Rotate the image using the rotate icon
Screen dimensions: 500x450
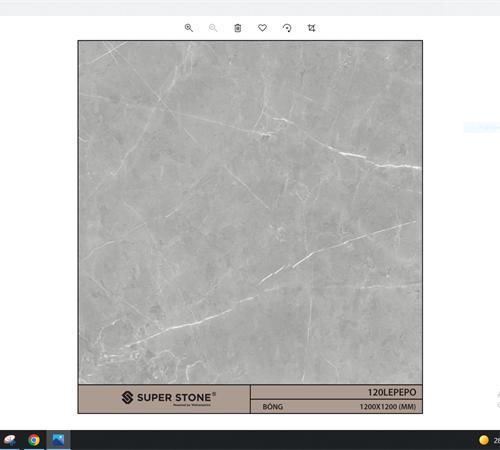pos(287,28)
